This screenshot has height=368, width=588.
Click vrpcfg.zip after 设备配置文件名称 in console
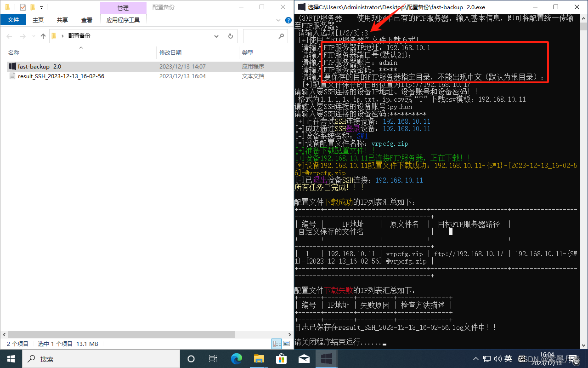390,144
